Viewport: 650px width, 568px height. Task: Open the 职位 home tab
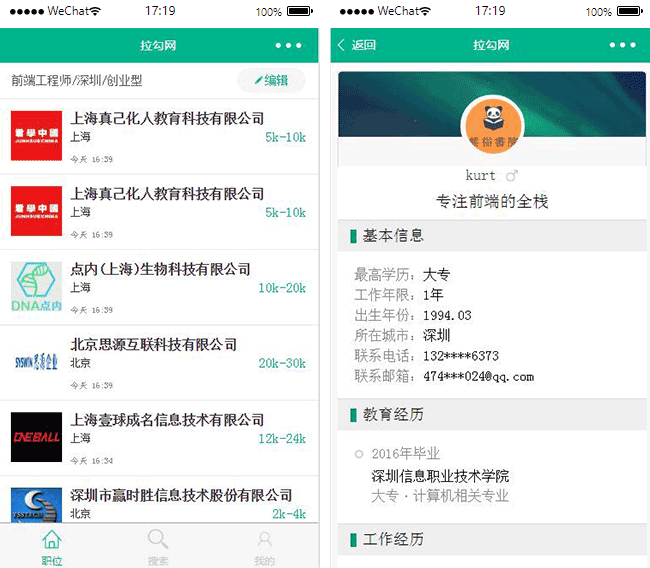pyautogui.click(x=52, y=547)
